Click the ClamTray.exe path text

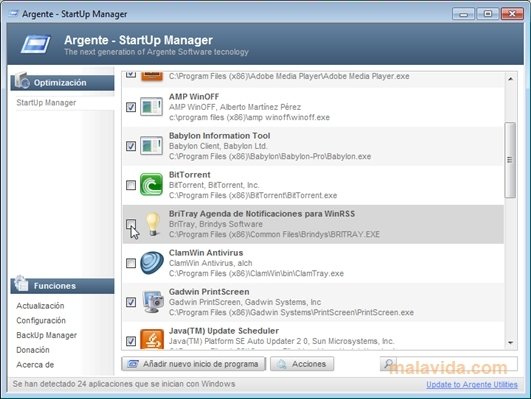click(256, 273)
